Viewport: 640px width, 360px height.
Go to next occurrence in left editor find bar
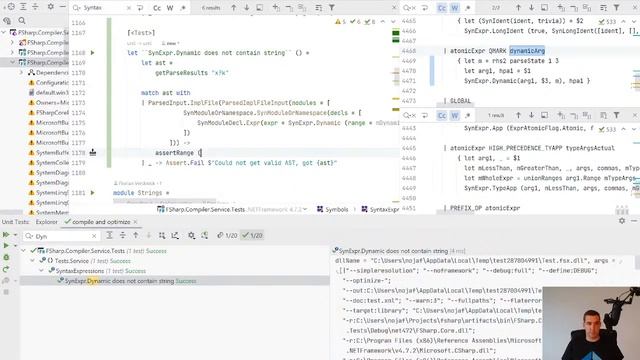tap(247, 7)
